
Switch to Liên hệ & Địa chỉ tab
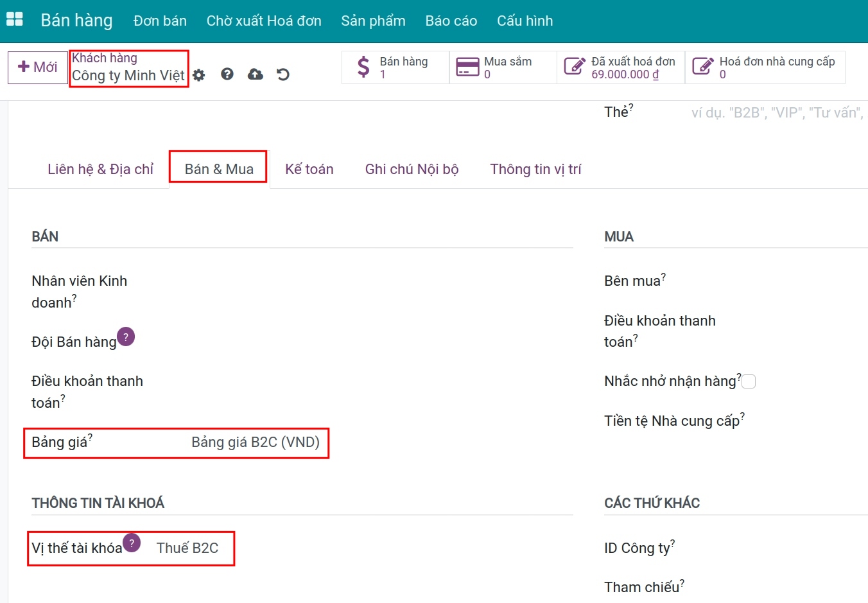(x=101, y=169)
